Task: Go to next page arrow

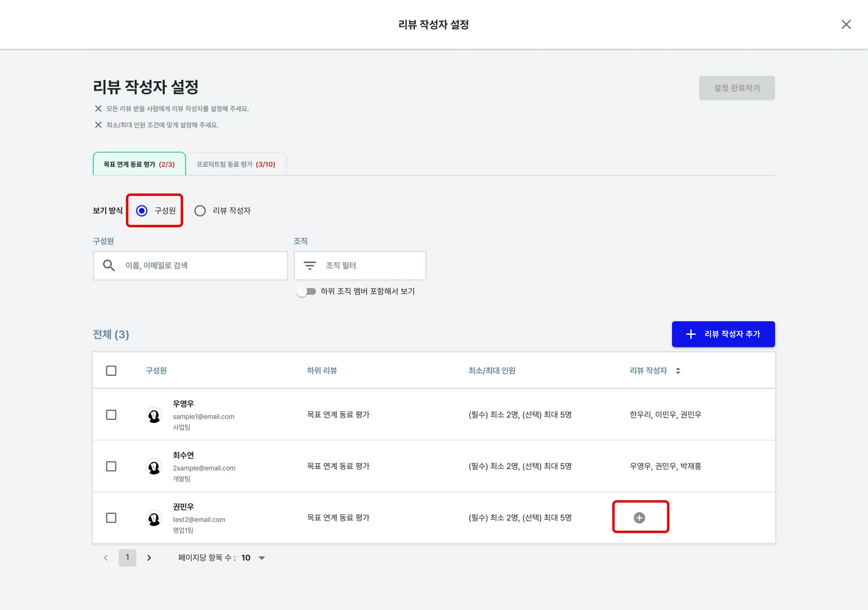Action: click(149, 558)
